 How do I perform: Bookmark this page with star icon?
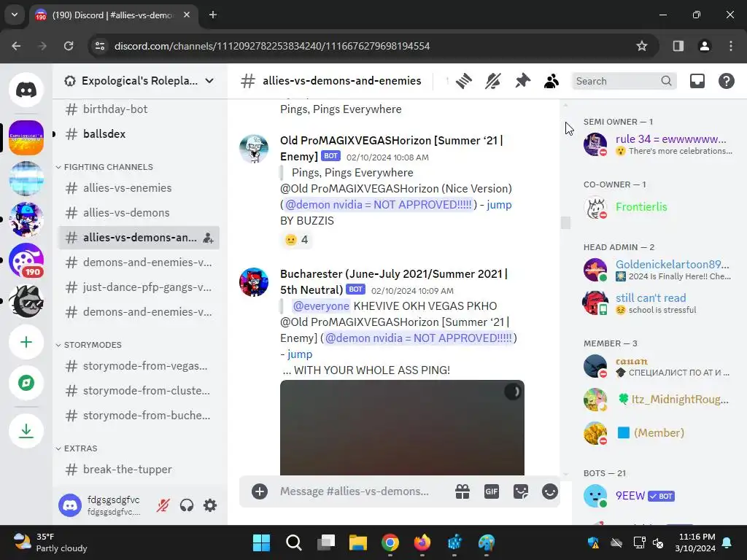click(x=642, y=46)
